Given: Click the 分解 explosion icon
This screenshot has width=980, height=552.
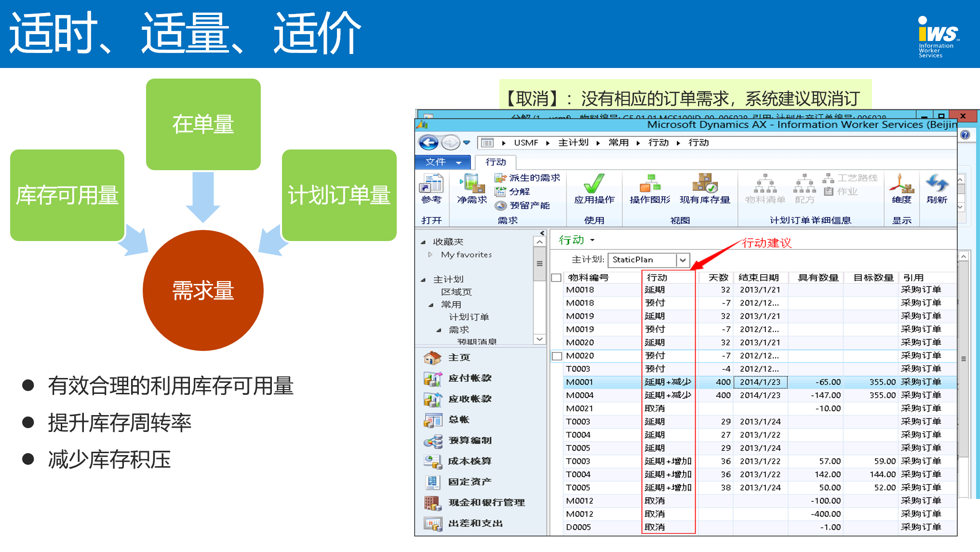Looking at the screenshot, I should [x=512, y=191].
